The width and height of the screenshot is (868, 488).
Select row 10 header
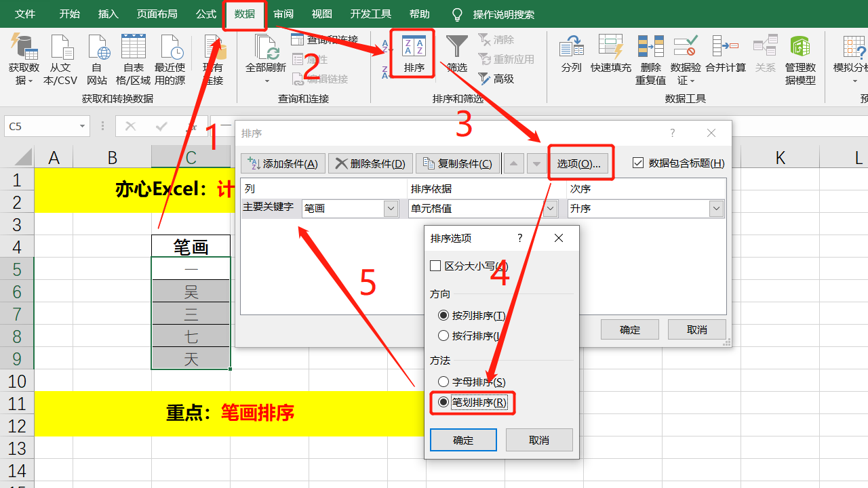point(17,381)
